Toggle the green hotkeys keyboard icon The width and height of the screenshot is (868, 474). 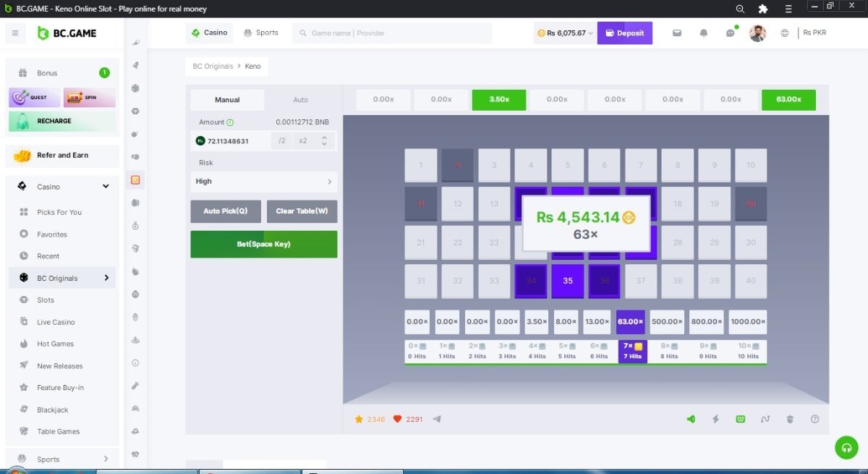click(x=740, y=419)
